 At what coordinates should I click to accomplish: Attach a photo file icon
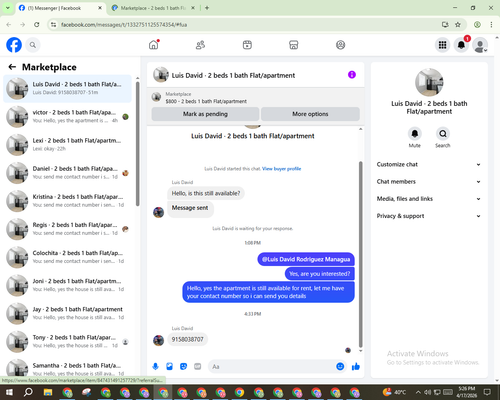pos(169,367)
